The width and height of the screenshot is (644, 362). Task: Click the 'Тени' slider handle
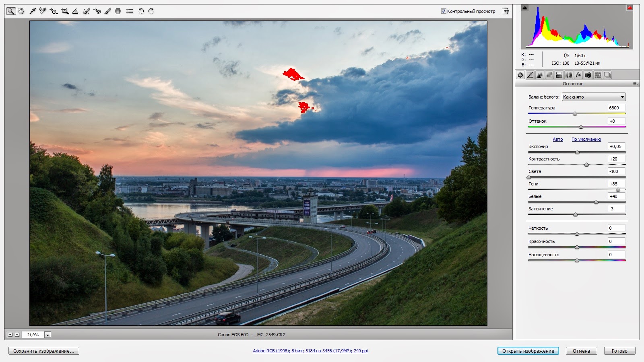[618, 190]
